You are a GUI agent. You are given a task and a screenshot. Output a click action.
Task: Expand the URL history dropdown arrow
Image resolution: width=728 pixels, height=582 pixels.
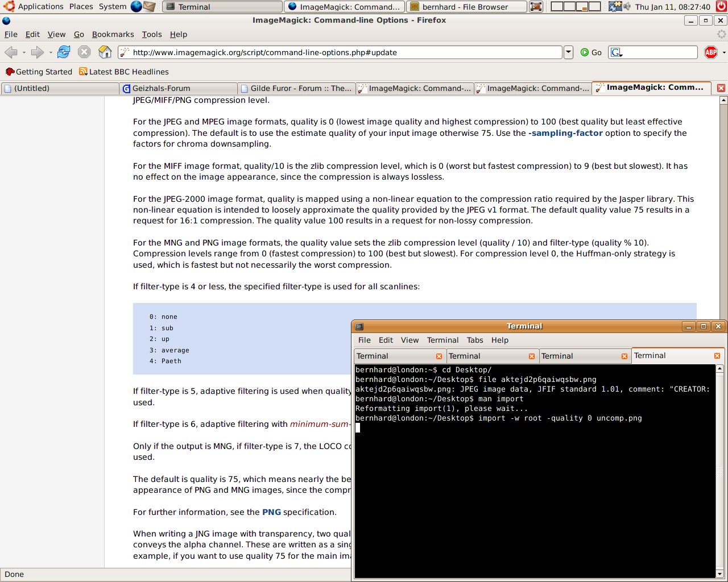pos(568,52)
